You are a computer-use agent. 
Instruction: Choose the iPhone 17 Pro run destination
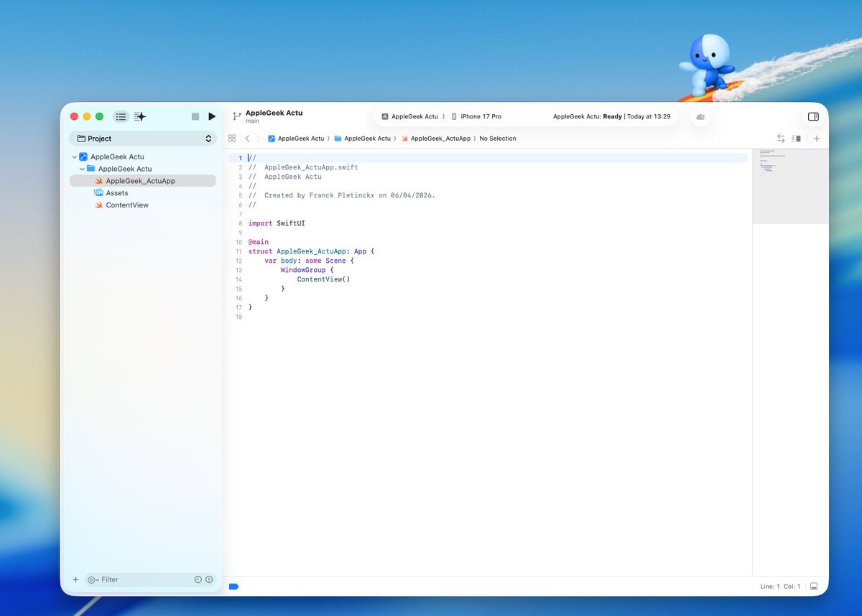[476, 116]
